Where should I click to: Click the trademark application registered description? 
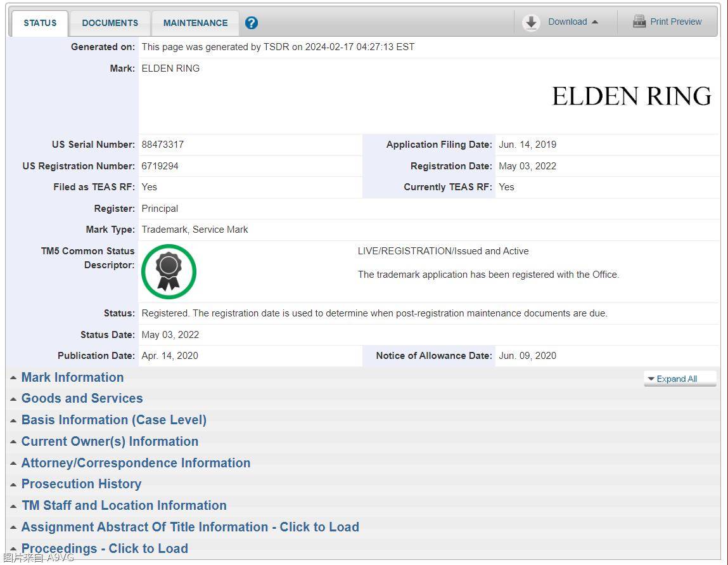click(x=489, y=275)
